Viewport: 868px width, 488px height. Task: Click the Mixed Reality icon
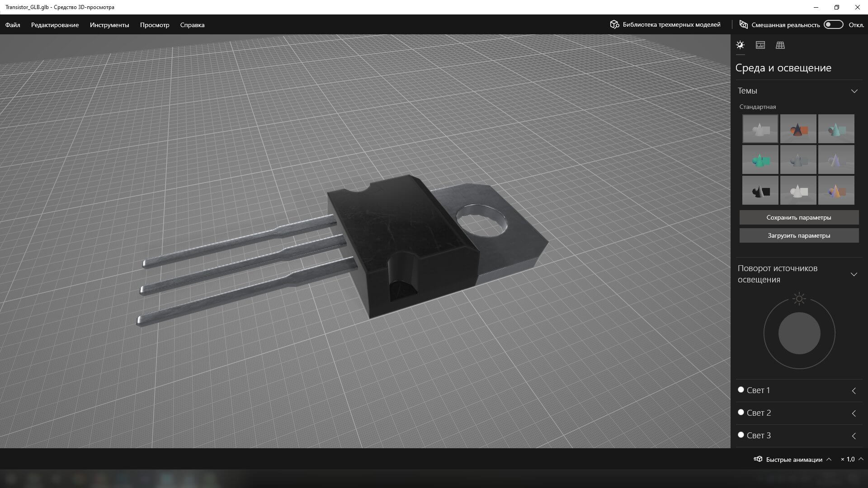coord(743,24)
